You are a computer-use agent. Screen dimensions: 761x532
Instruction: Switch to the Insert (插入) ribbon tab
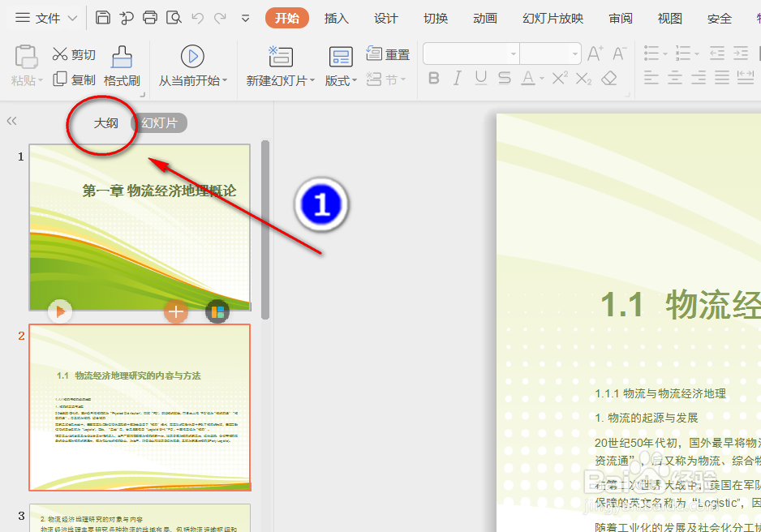(x=336, y=18)
